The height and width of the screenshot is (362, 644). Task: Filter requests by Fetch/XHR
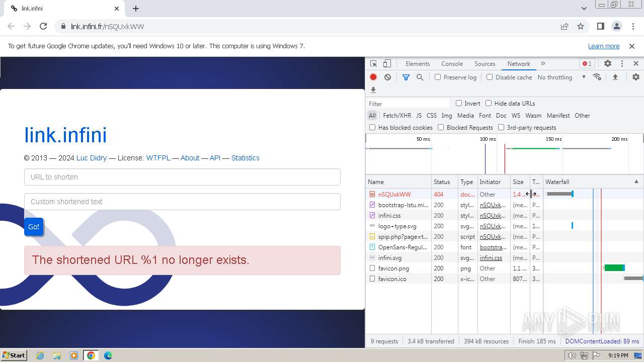click(397, 115)
